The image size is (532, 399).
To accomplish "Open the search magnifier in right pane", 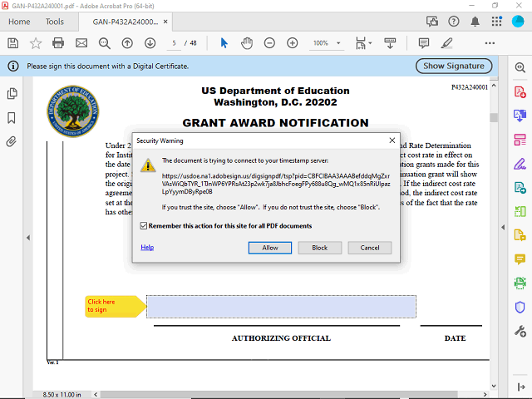I will 520,67.
